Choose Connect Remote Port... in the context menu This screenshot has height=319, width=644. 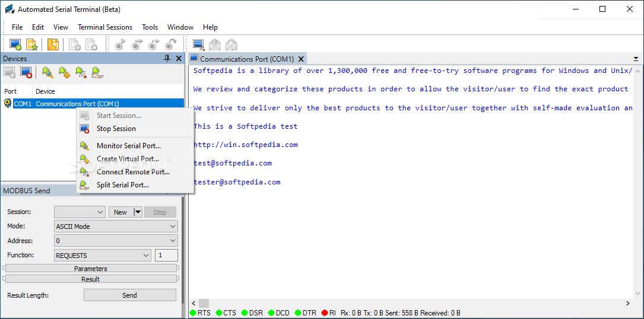(135, 171)
